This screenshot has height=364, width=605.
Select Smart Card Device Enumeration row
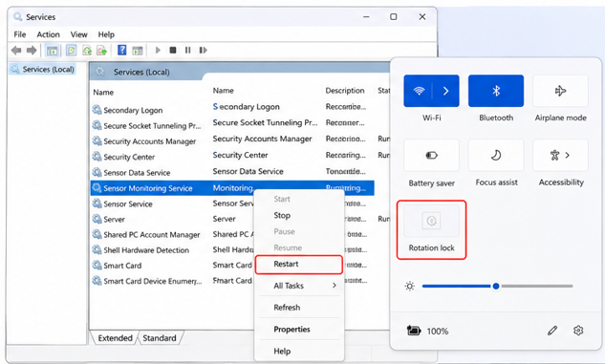pos(172,281)
